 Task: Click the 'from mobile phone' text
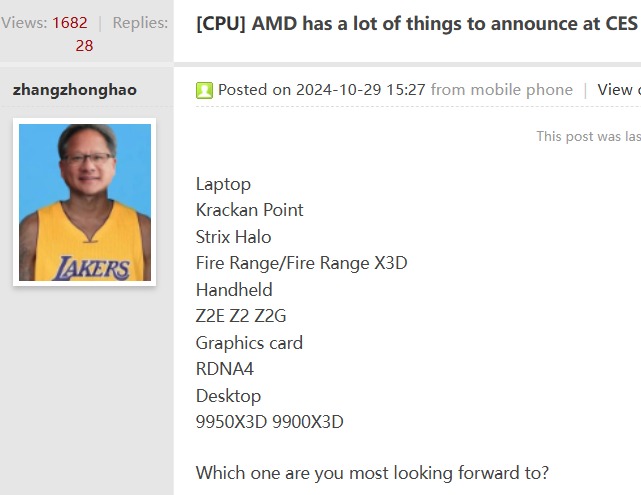point(502,90)
